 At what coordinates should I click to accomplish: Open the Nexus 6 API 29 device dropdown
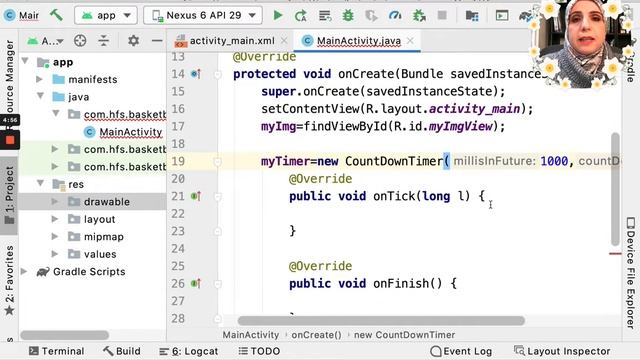point(203,16)
